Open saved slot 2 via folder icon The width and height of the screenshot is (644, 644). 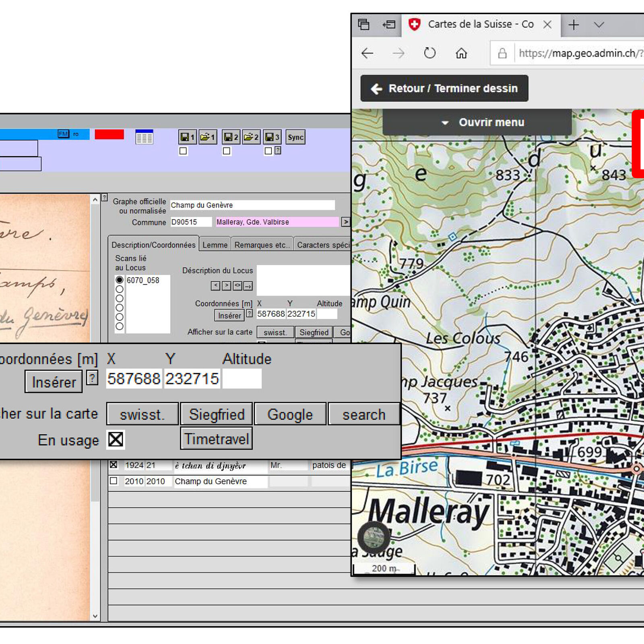coord(251,137)
